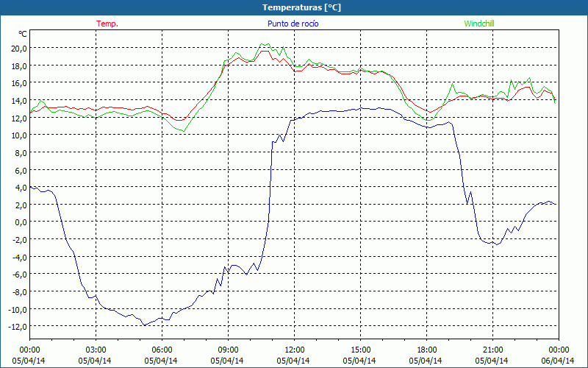Image resolution: width=588 pixels, height=368 pixels.
Task: Click the 06/04/14 date label
Action: (x=558, y=361)
